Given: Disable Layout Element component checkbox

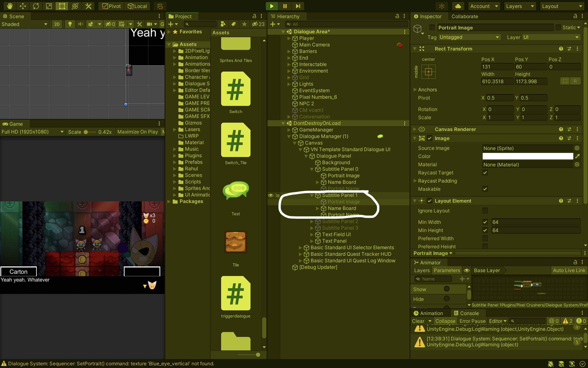Looking at the screenshot, I should coord(430,201).
